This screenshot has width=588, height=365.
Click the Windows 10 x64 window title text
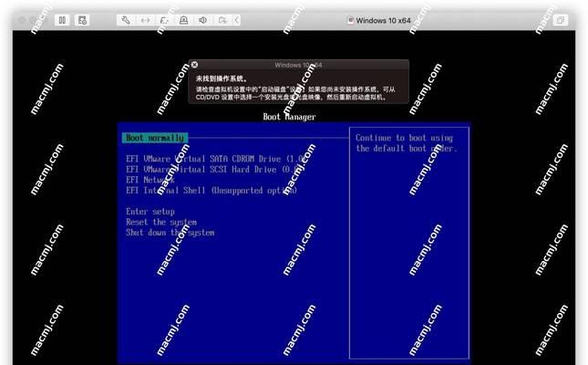383,20
